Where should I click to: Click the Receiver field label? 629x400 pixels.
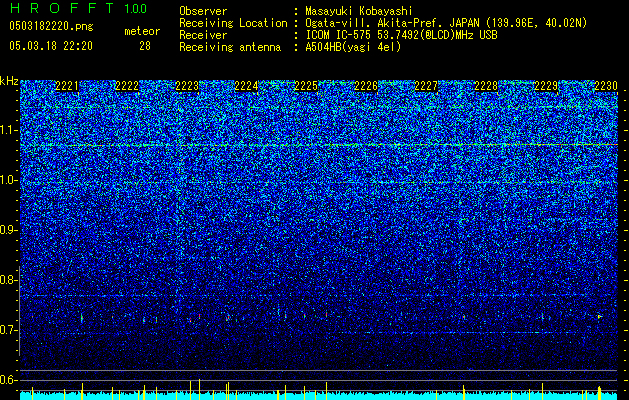(x=203, y=35)
